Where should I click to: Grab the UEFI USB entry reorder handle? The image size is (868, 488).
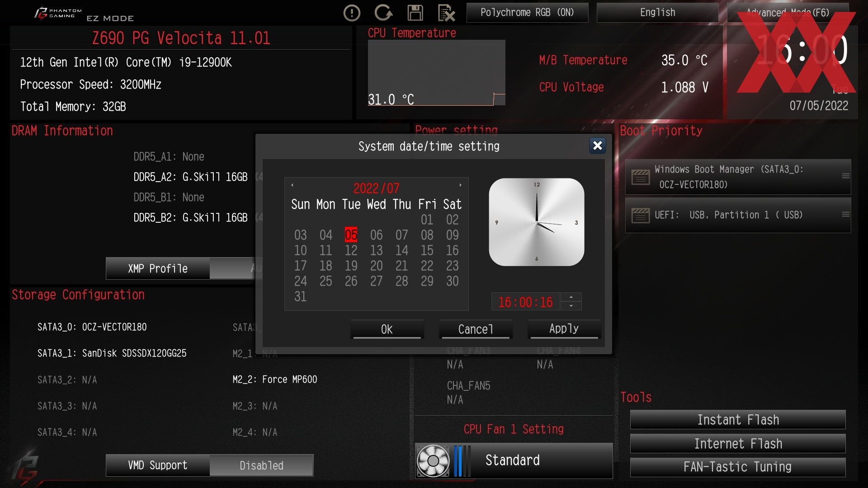[845, 214]
